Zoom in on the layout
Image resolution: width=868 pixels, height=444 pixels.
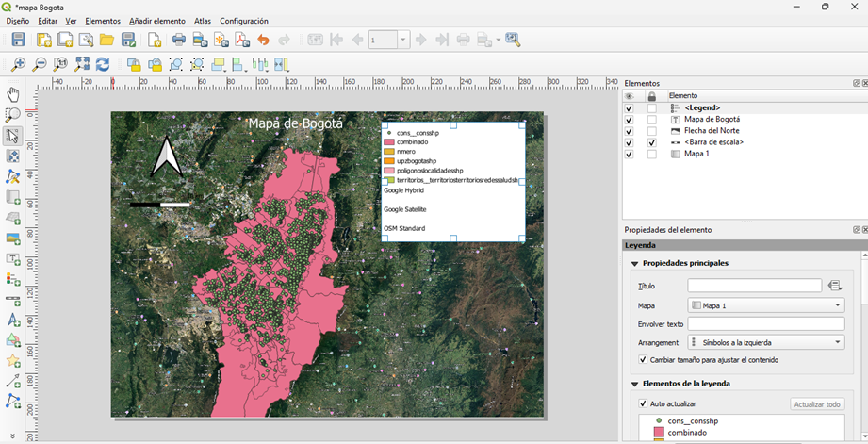(18, 64)
